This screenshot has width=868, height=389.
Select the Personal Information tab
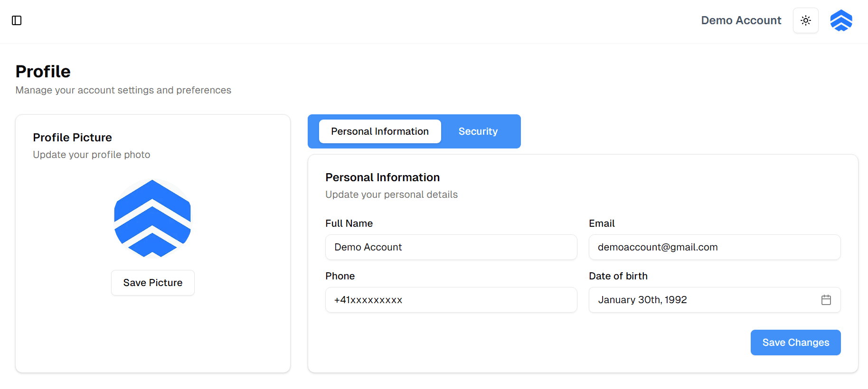tap(380, 131)
